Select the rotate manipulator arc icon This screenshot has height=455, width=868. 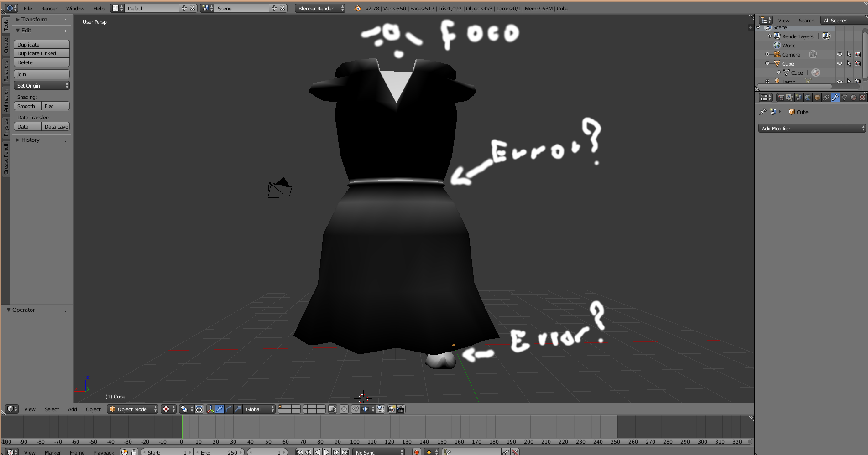point(229,409)
